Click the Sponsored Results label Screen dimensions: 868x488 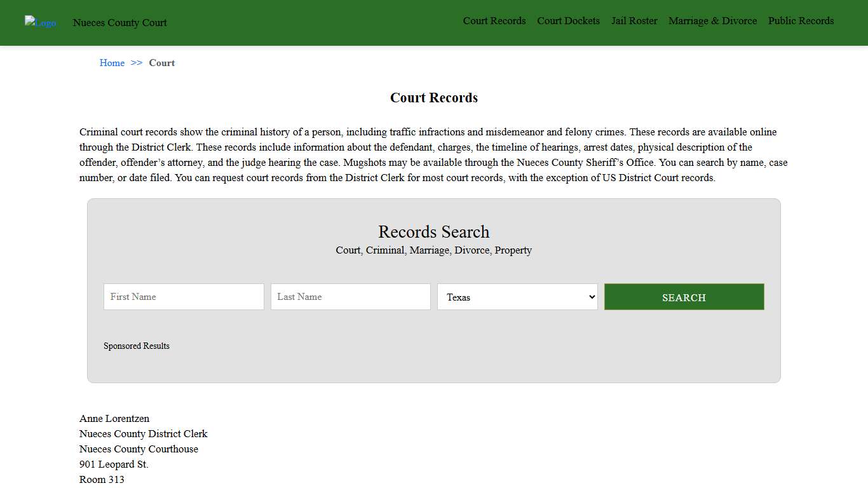pos(137,346)
